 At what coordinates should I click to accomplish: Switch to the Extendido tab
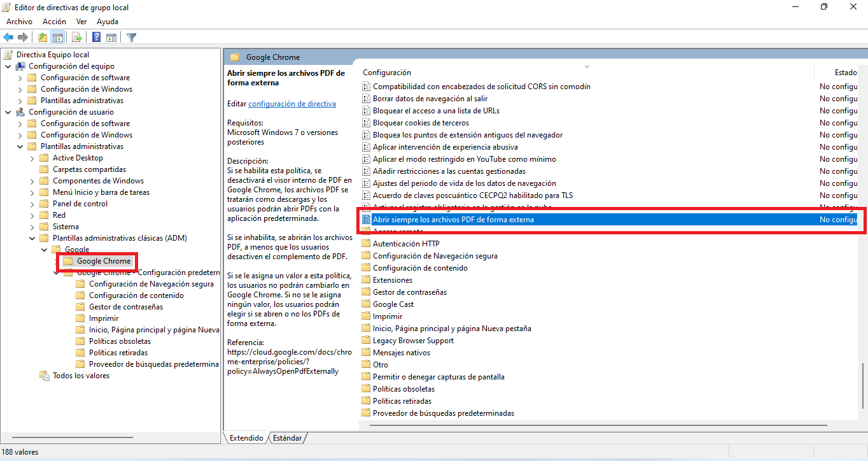[246, 438]
